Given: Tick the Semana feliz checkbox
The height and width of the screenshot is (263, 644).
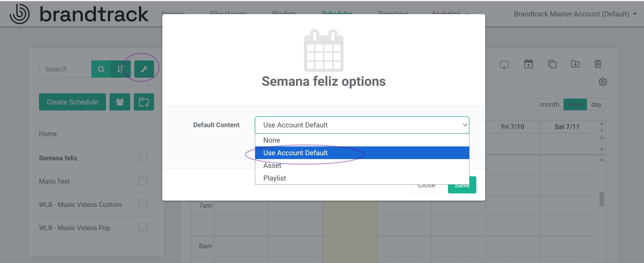Looking at the screenshot, I should (x=143, y=158).
